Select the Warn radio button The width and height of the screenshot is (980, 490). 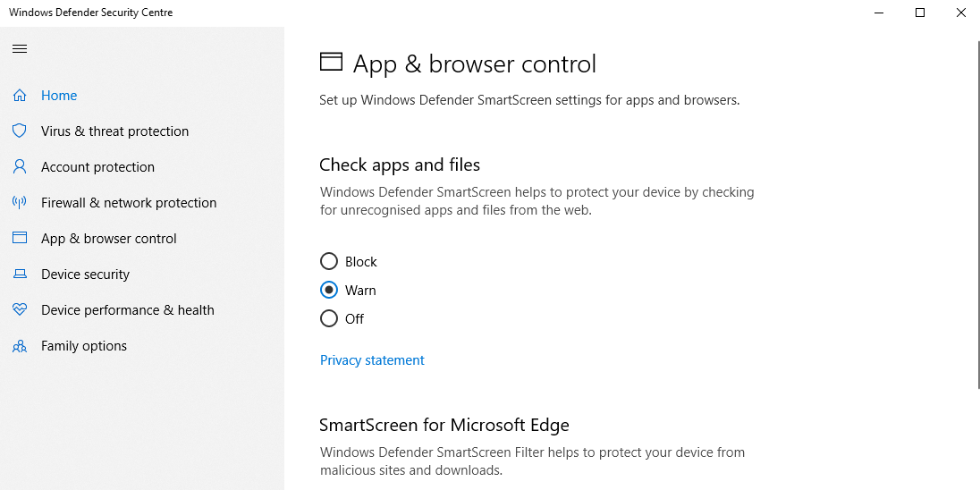coord(329,291)
